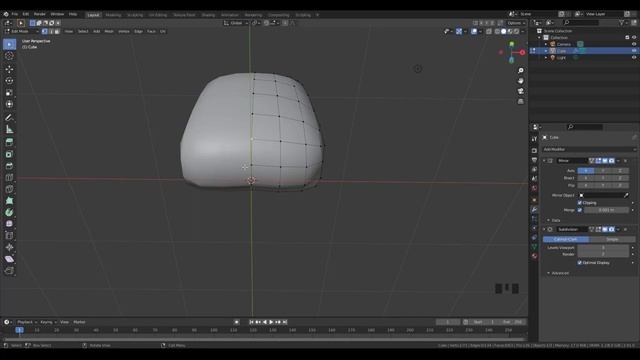Click the Blender logo menu icon

[6, 14]
